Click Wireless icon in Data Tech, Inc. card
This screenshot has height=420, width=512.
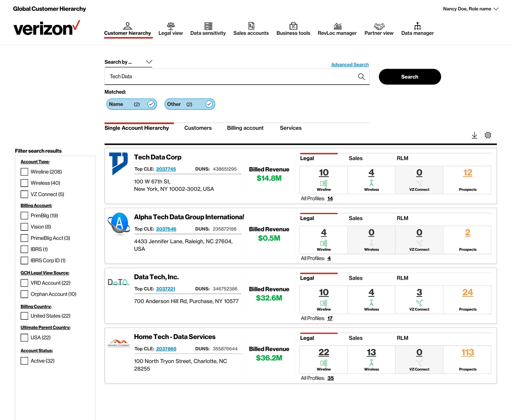point(372,303)
